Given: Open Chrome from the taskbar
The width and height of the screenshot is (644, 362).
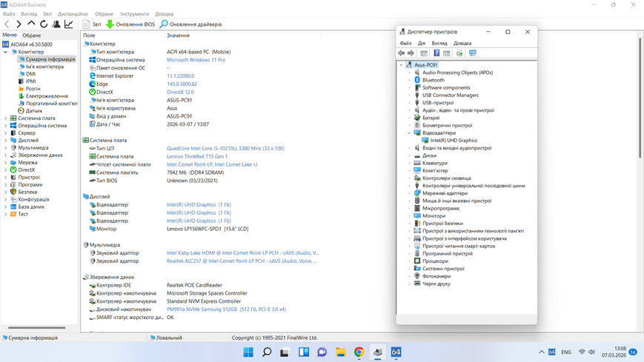Looking at the screenshot, I should (x=359, y=352).
